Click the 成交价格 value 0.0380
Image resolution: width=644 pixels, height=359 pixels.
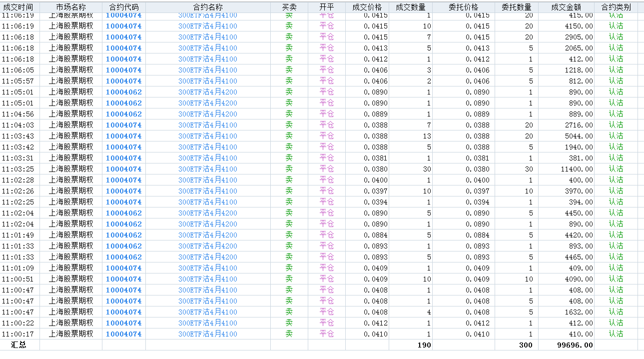pos(376,169)
